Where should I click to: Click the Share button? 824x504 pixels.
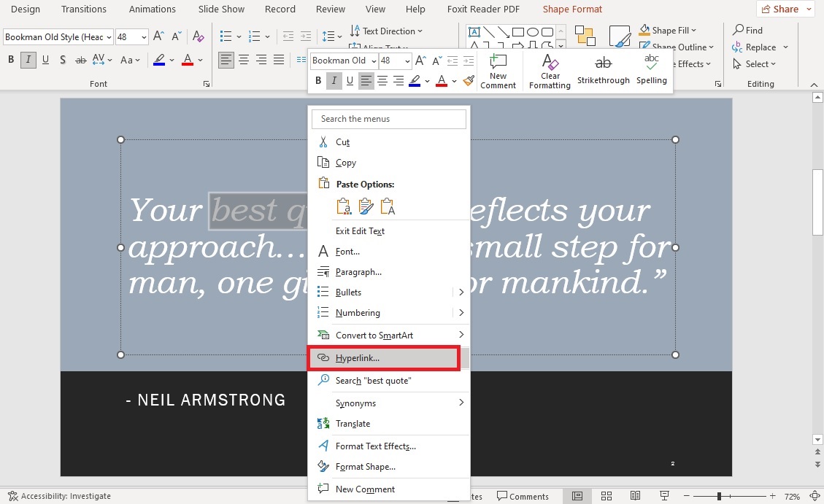785,9
